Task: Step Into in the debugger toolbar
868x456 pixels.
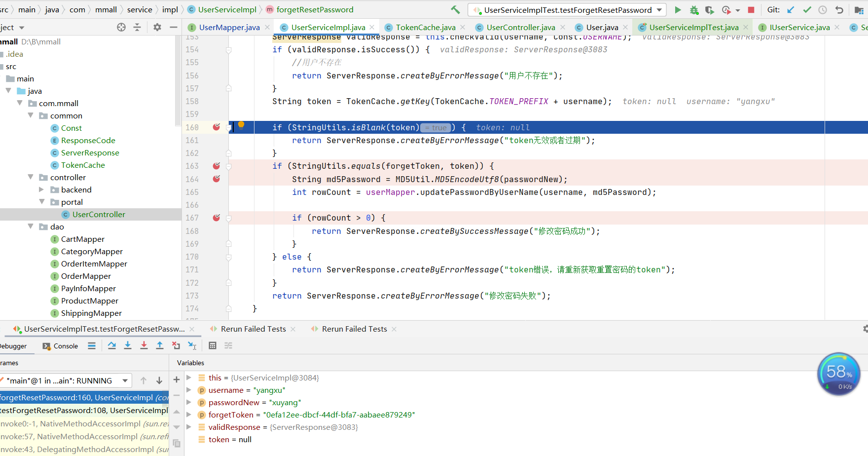Action: pos(128,345)
